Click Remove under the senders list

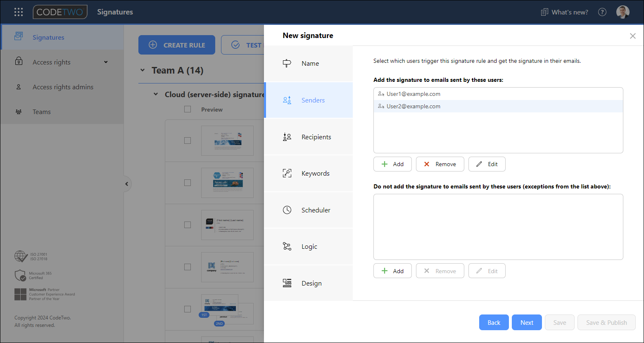(440, 164)
